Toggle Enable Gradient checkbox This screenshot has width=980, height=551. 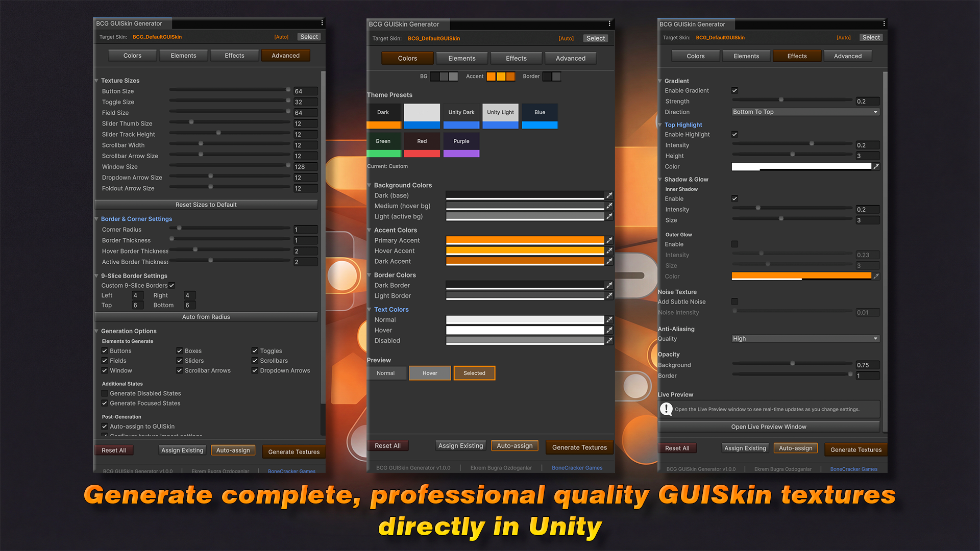(734, 90)
